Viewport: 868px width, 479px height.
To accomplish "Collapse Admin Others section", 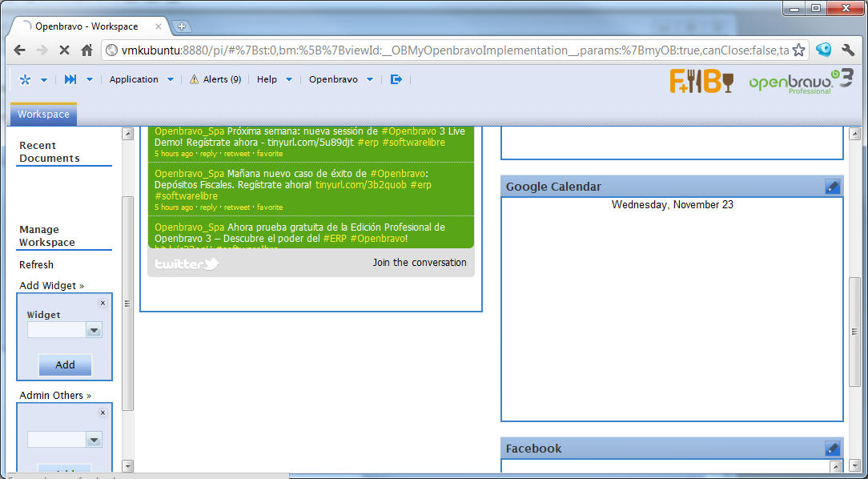I will pyautogui.click(x=55, y=396).
